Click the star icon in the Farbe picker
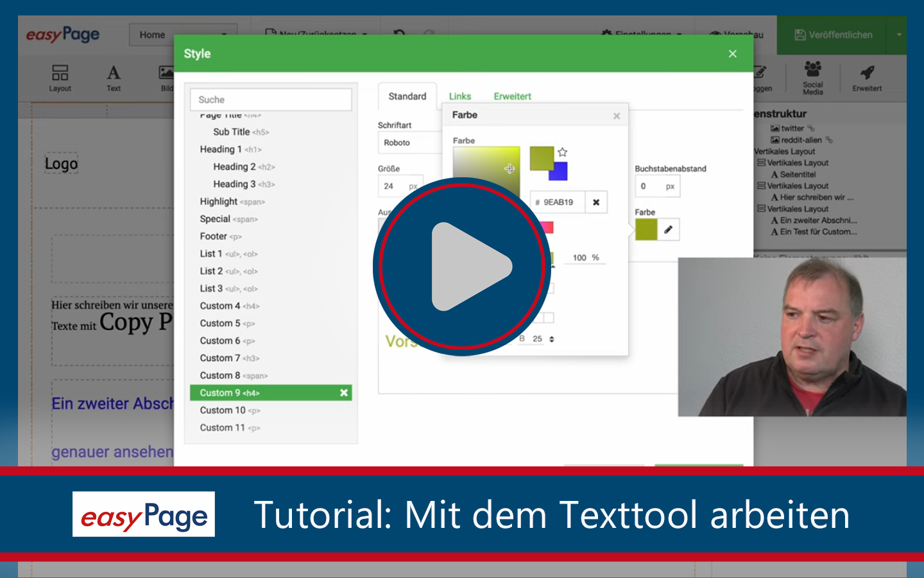 (562, 153)
